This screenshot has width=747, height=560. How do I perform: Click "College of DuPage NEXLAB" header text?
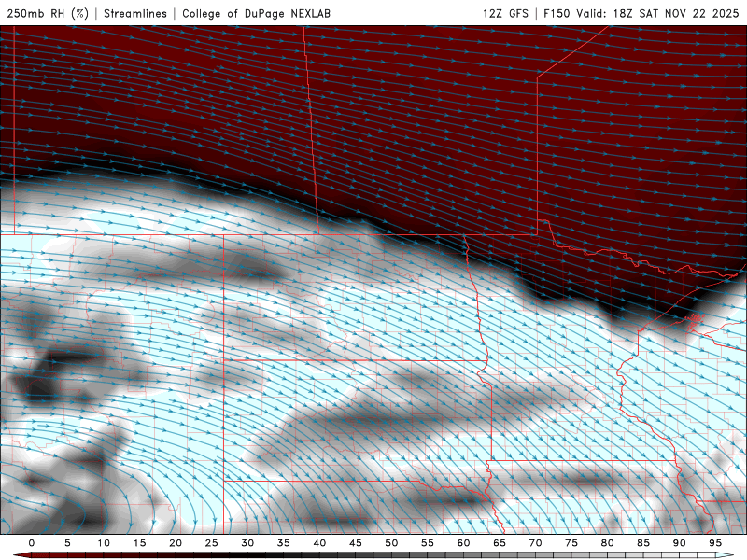(256, 13)
